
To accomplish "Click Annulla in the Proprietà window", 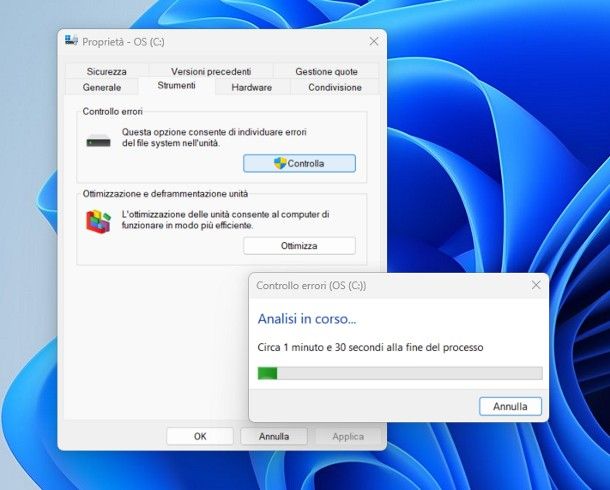I will click(274, 436).
